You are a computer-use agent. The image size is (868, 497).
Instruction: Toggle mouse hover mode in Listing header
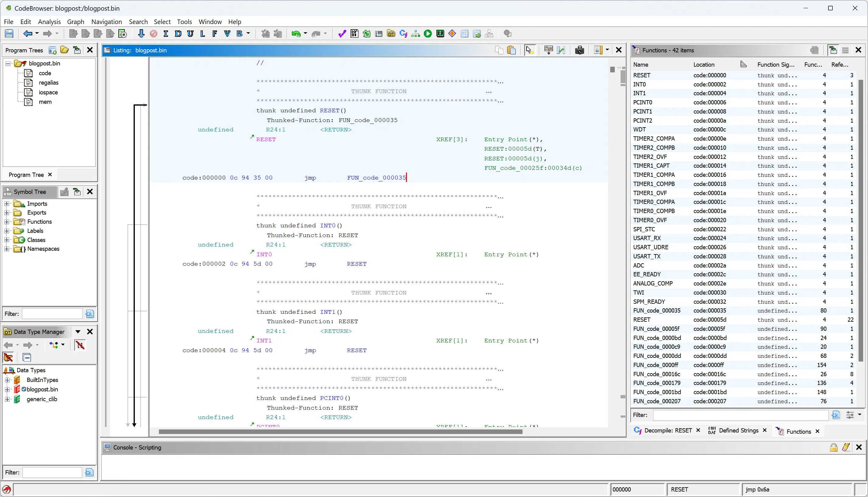pyautogui.click(x=529, y=50)
